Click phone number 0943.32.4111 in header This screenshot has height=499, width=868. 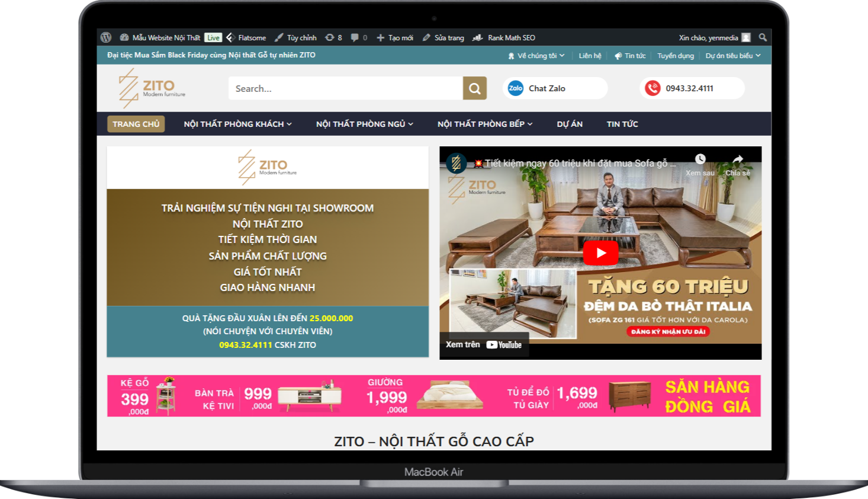tap(689, 88)
